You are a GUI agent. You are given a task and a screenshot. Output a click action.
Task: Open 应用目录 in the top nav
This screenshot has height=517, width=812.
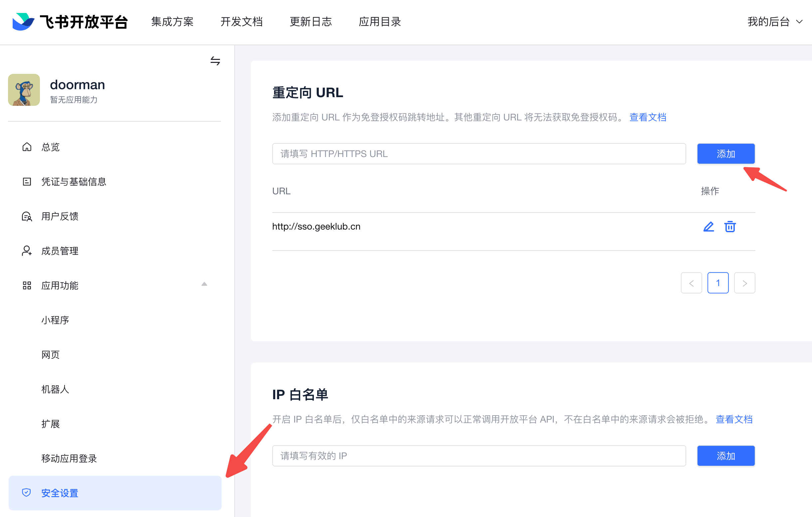click(x=380, y=22)
